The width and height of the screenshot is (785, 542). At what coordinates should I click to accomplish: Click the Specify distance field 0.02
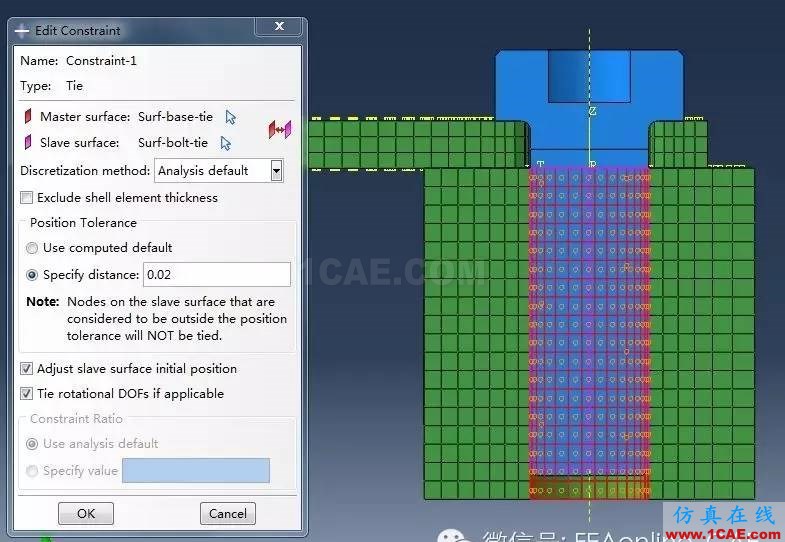pyautogui.click(x=217, y=275)
